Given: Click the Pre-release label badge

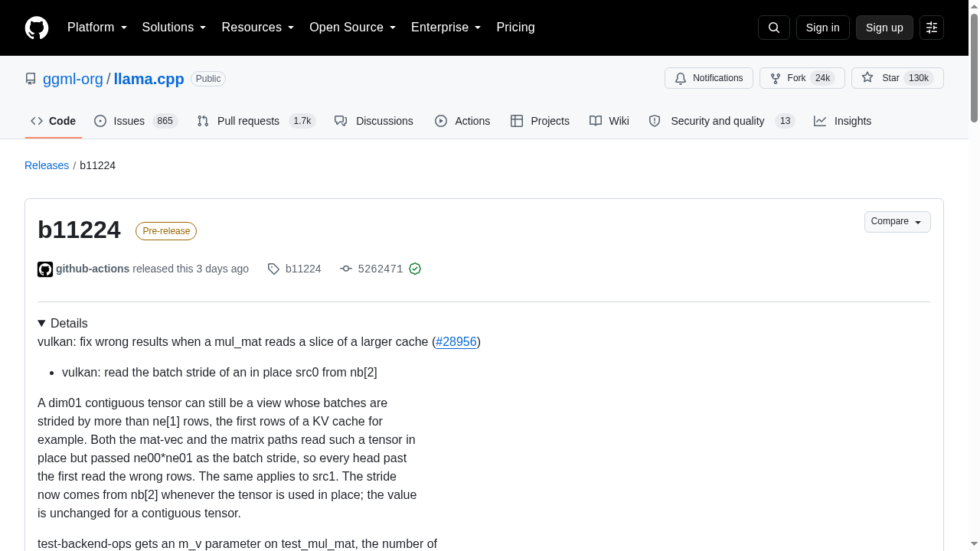Looking at the screenshot, I should coord(166,231).
